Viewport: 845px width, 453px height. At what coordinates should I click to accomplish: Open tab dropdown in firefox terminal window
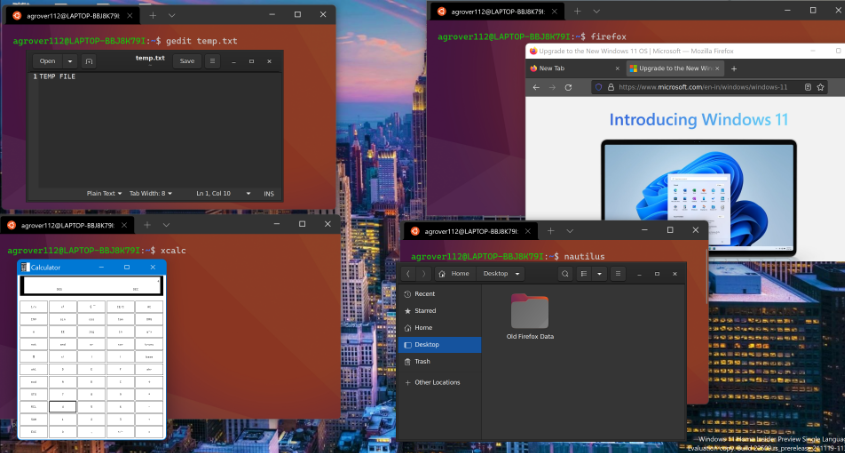[x=597, y=11]
